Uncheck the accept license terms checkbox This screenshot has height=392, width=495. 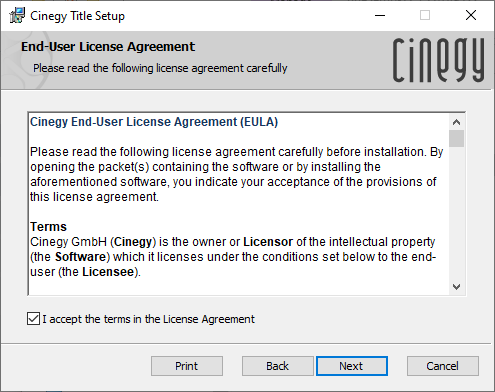[33, 319]
